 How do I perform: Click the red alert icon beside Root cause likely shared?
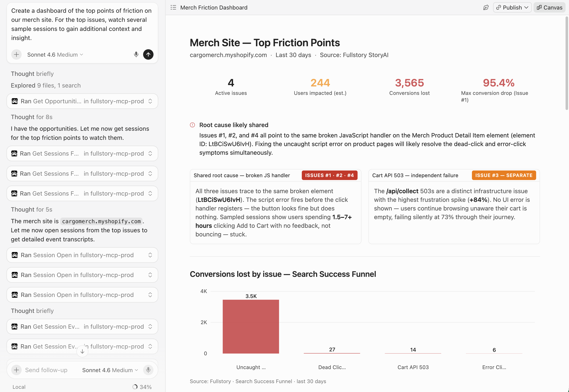[x=192, y=125]
